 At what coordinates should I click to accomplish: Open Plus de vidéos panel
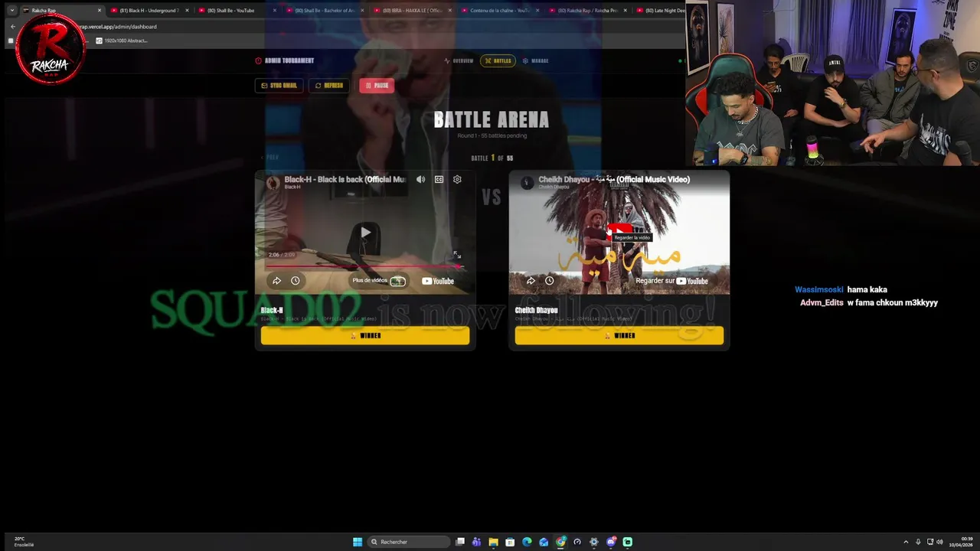(x=379, y=281)
